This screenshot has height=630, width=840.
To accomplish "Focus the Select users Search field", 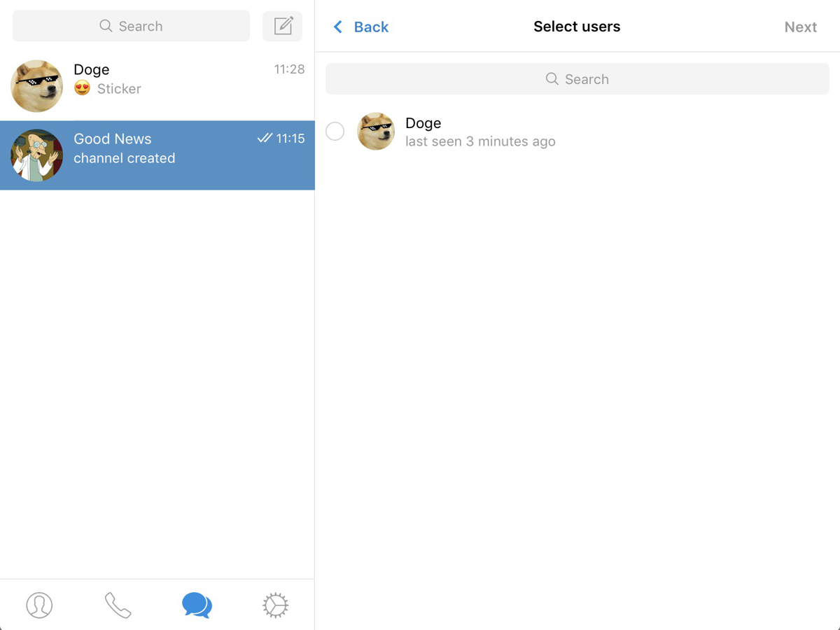I will point(577,79).
